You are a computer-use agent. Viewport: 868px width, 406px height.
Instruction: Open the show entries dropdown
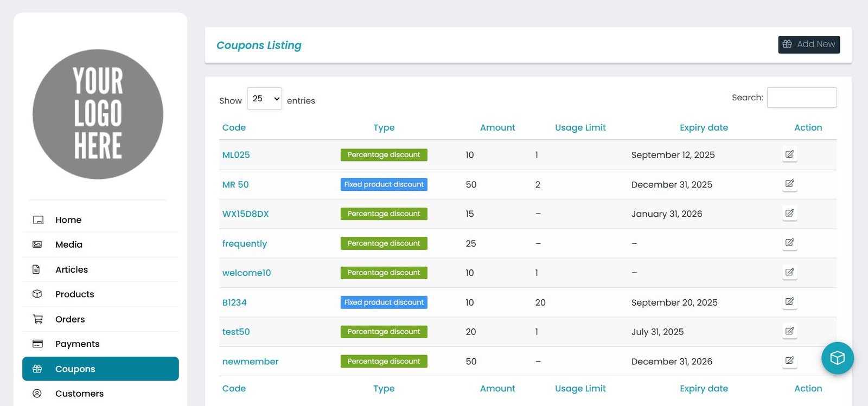(264, 99)
